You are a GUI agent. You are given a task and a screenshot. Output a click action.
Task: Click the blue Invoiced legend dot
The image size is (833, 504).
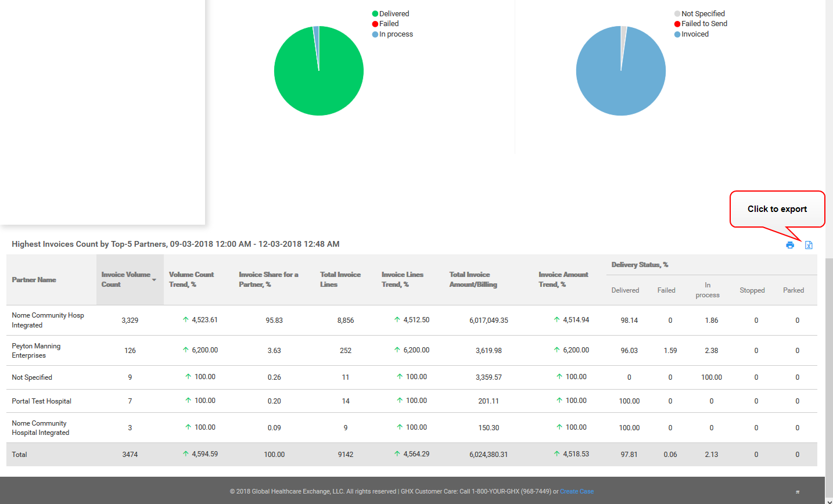coord(677,34)
